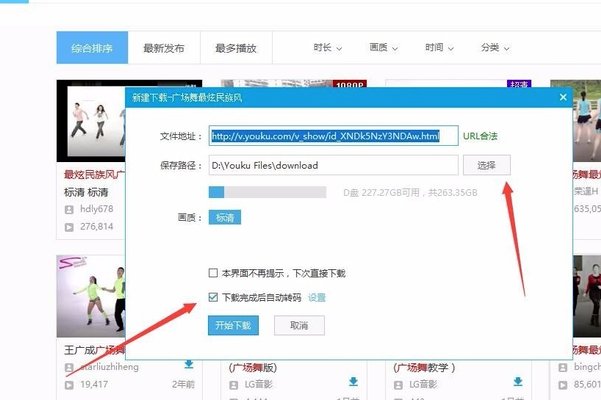Screen dimensions: 601x400
Task: Click the 取消 button
Action: point(299,325)
